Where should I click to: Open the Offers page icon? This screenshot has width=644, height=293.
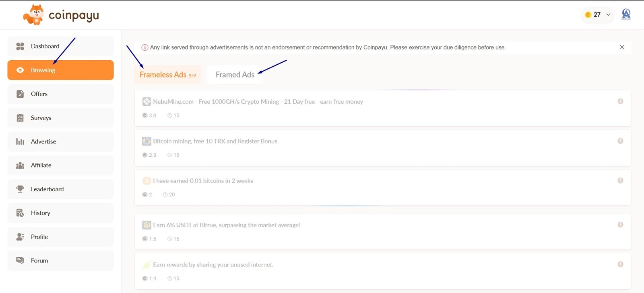pos(20,94)
